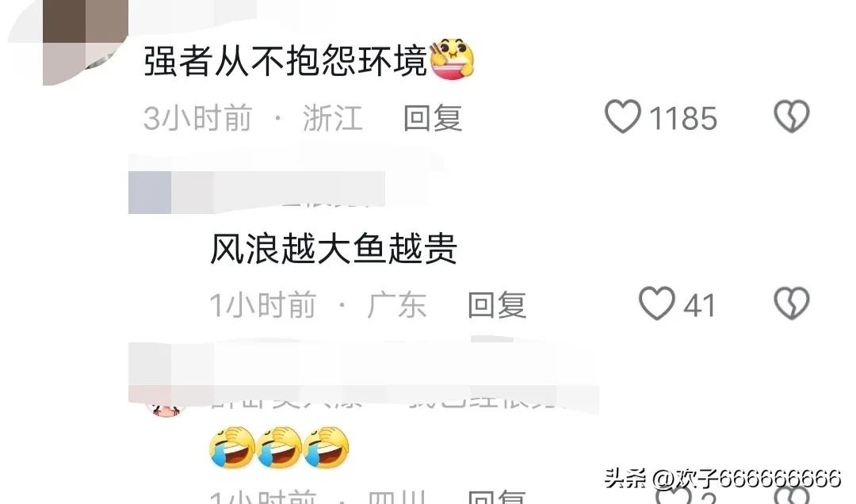856x504 pixels.
Task: Reply to the Zhejiang comment
Action: tap(433, 118)
